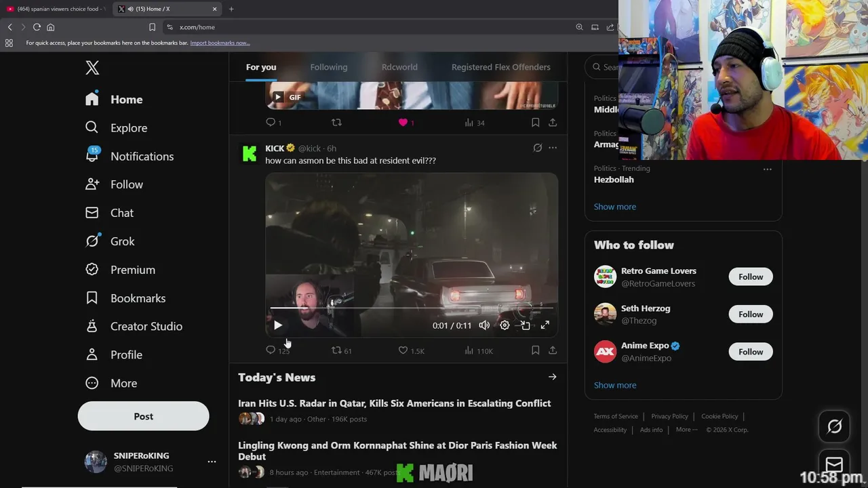Repost the KICK post with 61 reposts
This screenshot has height=488, width=868.
pos(341,350)
